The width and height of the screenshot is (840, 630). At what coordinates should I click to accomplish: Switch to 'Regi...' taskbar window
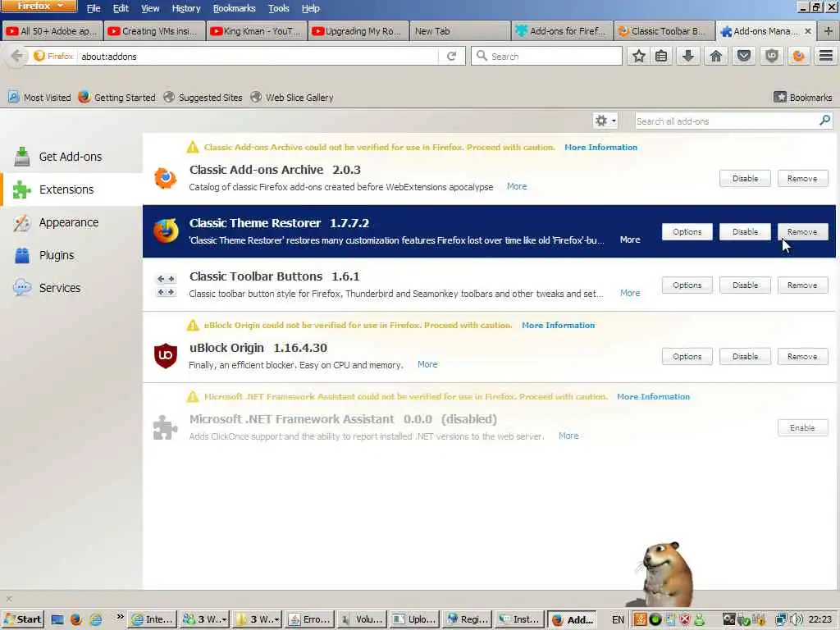467,619
